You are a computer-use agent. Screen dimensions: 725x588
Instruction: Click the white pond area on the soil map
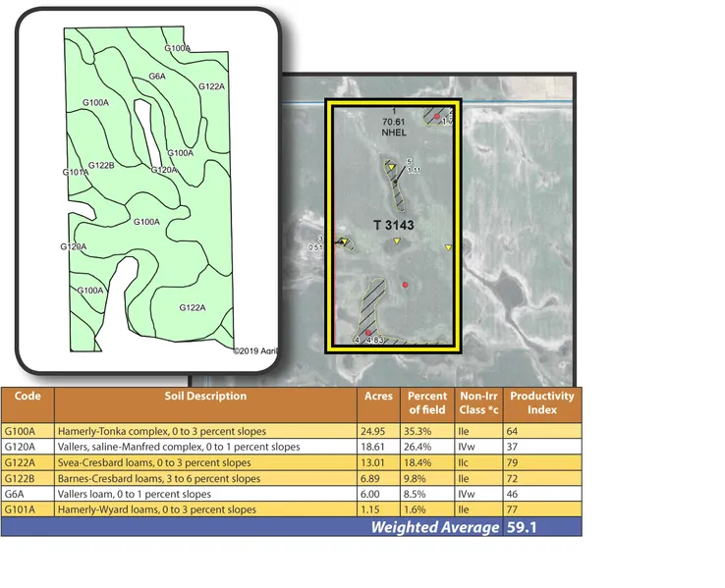[x=147, y=128]
